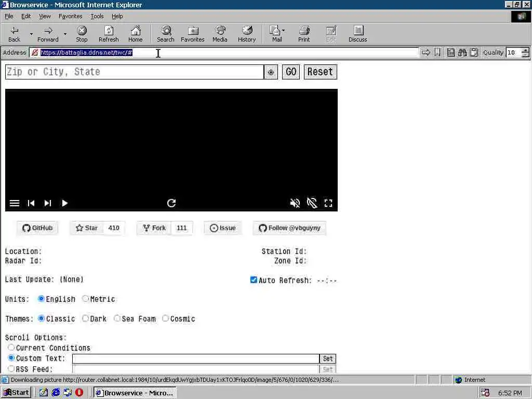Viewport: 532px width, 399px height.
Task: Click the clipboard icon in Browservice bar
Action: pyautogui.click(x=474, y=52)
